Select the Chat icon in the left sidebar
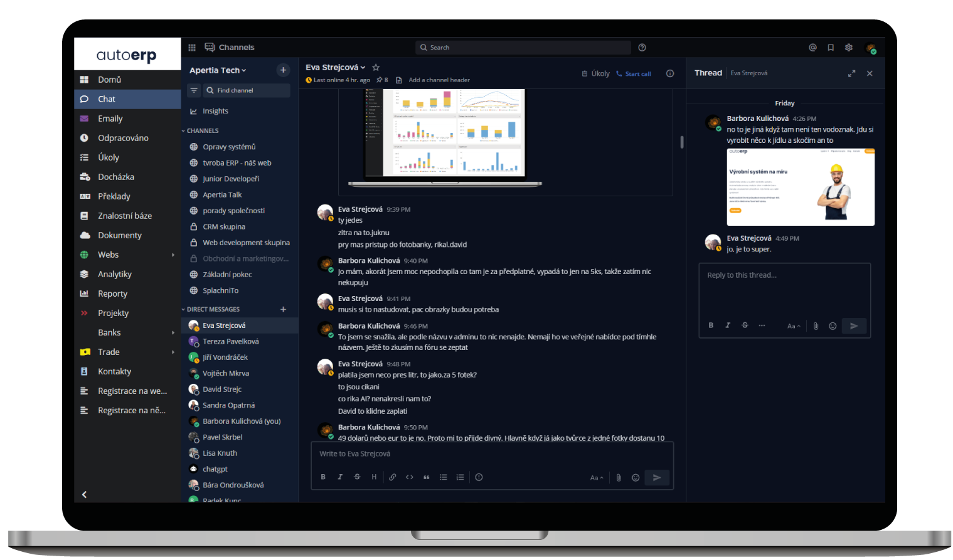953x560 pixels. 83,98
